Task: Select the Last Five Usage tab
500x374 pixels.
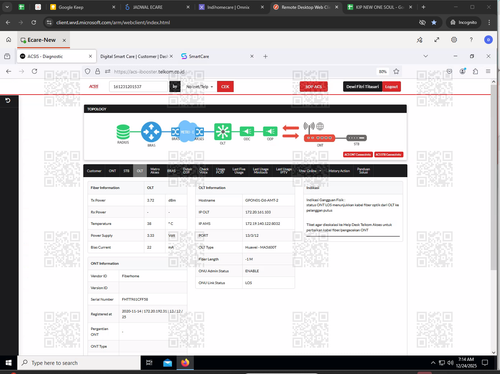Action: tap(239, 171)
